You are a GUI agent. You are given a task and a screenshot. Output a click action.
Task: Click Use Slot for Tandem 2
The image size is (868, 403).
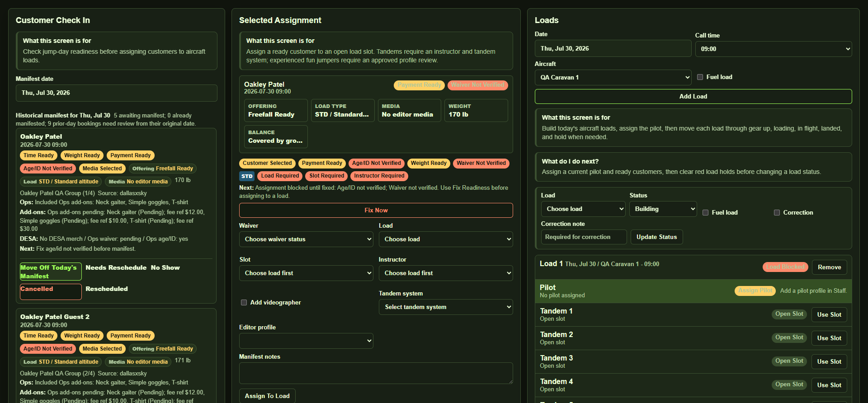[x=830, y=338]
